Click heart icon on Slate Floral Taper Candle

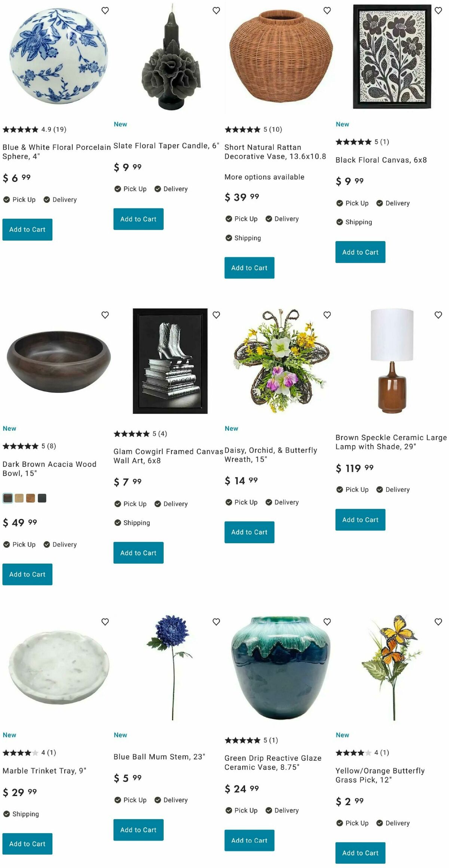coord(216,10)
